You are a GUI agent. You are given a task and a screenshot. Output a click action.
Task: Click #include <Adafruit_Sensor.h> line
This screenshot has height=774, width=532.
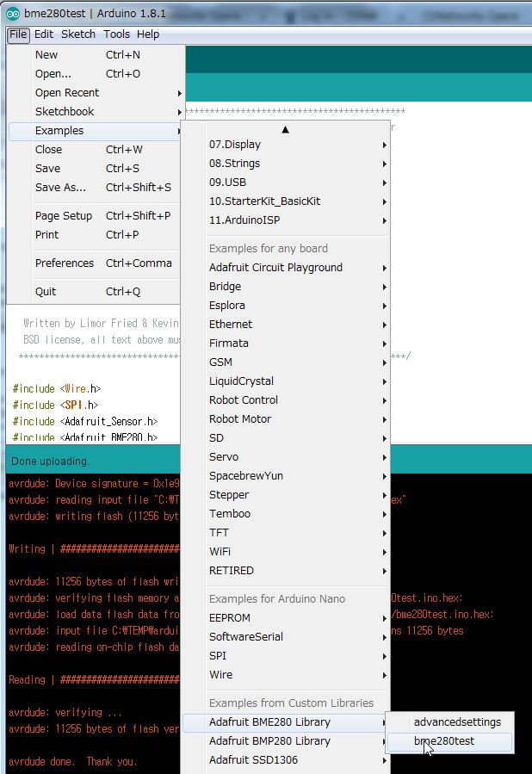tap(85, 422)
